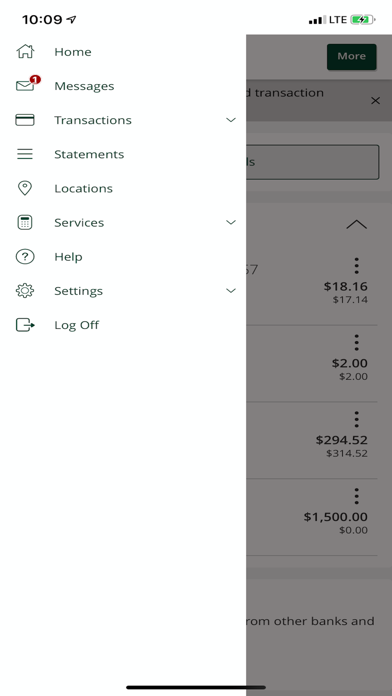Tap the Services calculator icon
Screen dimensions: 392x696
tap(25, 222)
